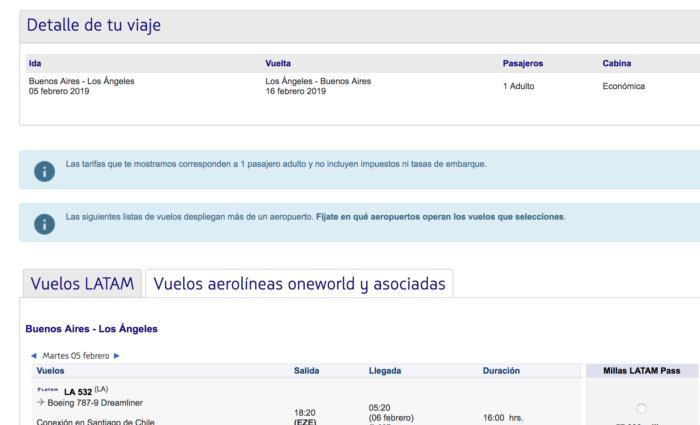The width and height of the screenshot is (700, 425).
Task: Switch to the Vuelos LATAM tab
Action: click(82, 284)
